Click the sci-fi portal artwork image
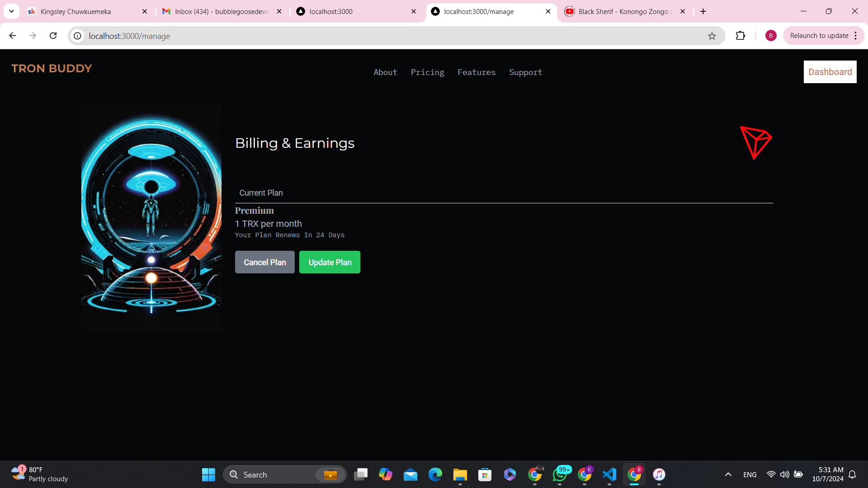This screenshot has width=868, height=488. click(x=151, y=217)
